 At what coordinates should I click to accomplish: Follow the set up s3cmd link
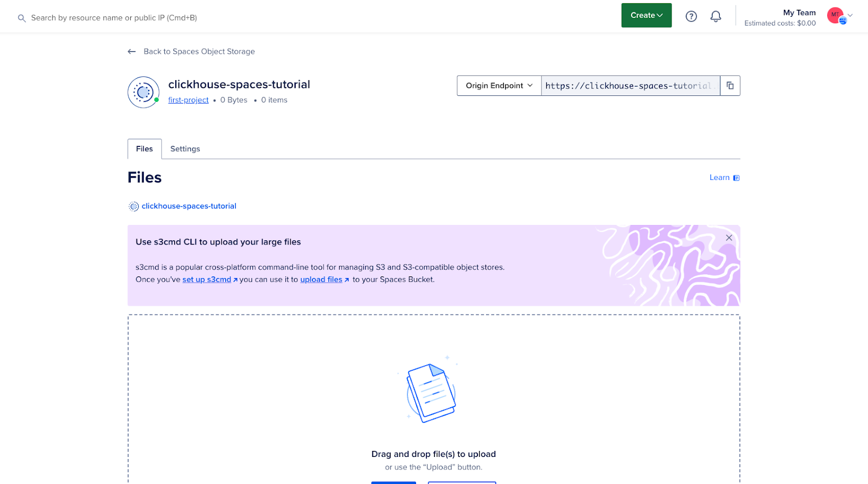207,280
